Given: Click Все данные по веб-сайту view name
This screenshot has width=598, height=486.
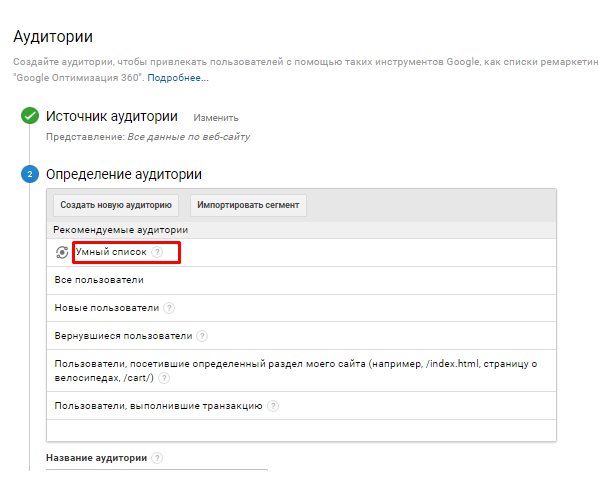Looking at the screenshot, I should pos(189,137).
